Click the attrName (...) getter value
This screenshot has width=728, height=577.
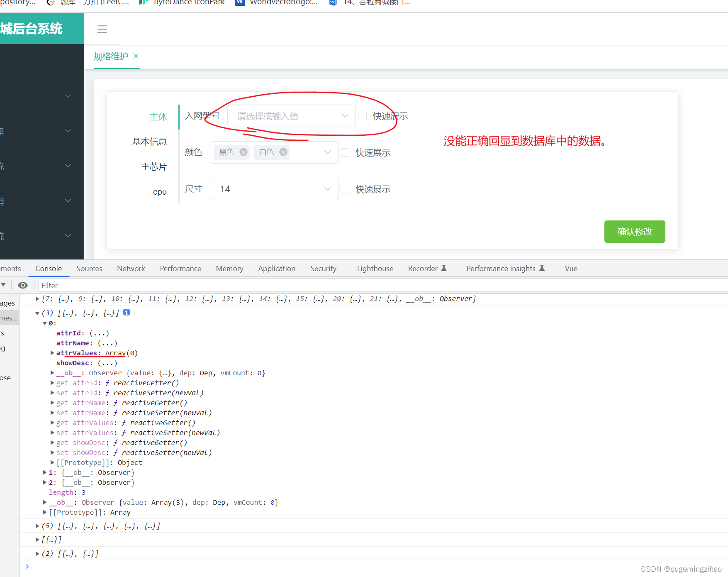(107, 343)
